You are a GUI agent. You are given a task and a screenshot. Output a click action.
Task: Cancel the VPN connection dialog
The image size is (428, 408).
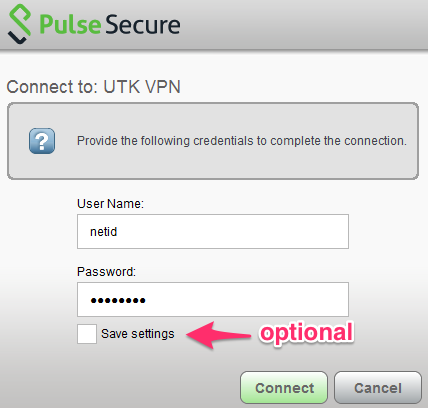click(x=378, y=388)
